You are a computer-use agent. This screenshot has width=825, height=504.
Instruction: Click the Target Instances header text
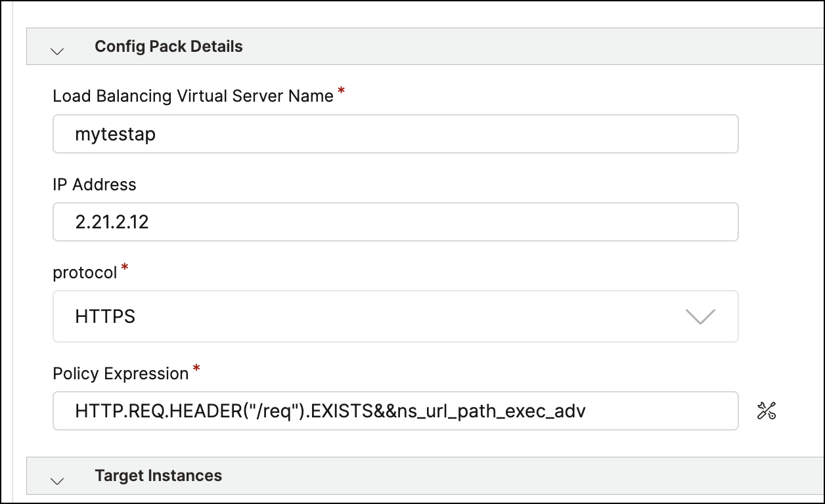(158, 476)
